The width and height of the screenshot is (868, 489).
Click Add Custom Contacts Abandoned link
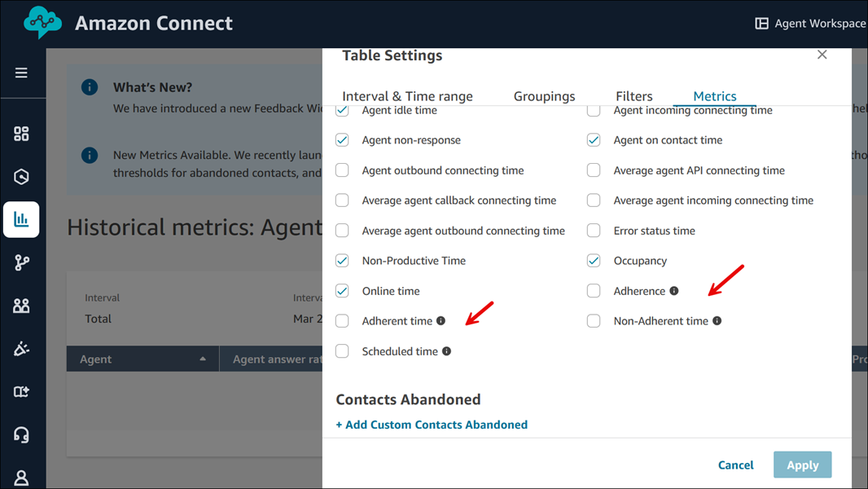[x=431, y=425]
